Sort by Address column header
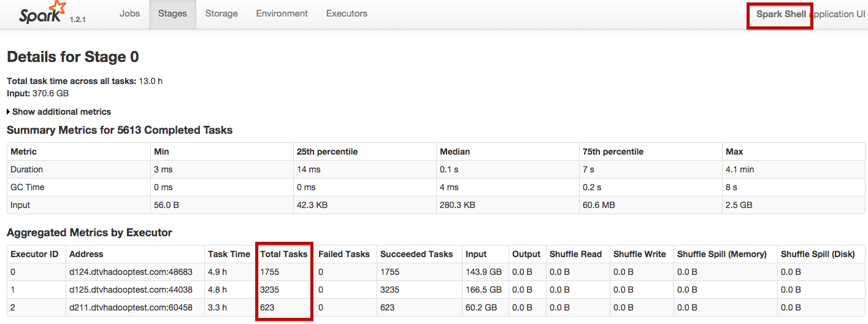The height and width of the screenshot is (324, 868). tap(86, 254)
